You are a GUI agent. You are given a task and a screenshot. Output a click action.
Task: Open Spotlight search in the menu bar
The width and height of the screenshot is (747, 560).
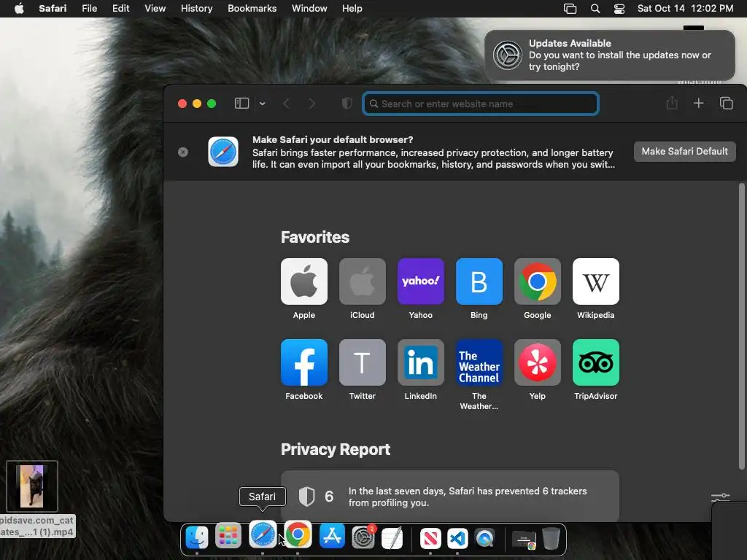[595, 9]
